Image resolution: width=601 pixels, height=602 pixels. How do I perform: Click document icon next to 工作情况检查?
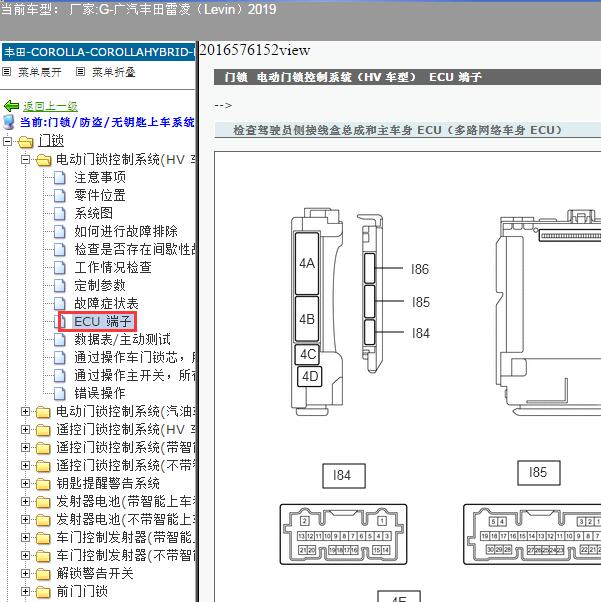tap(60, 268)
